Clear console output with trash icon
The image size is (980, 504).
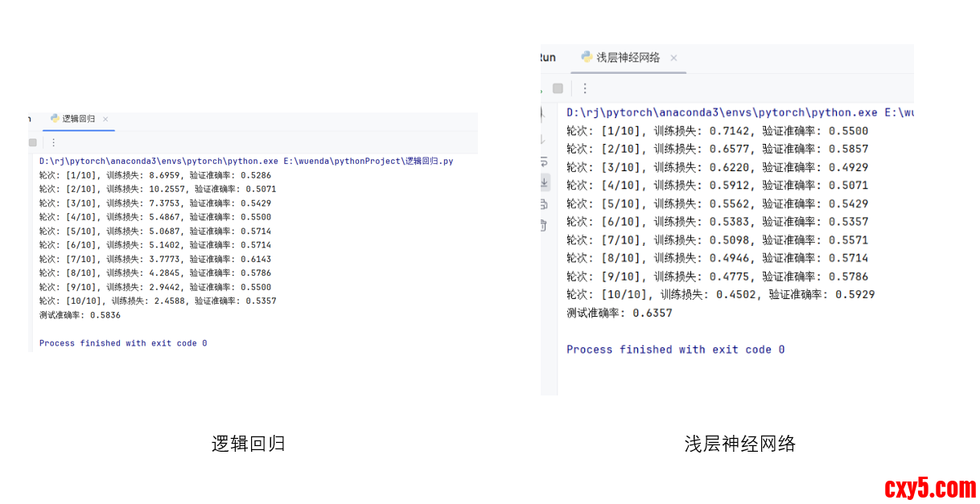(545, 224)
